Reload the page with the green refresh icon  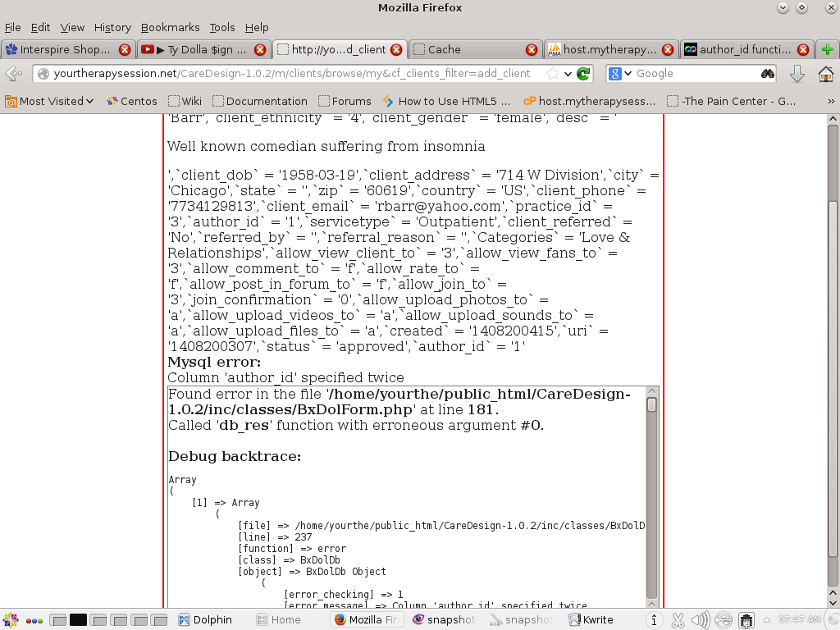[584, 74]
